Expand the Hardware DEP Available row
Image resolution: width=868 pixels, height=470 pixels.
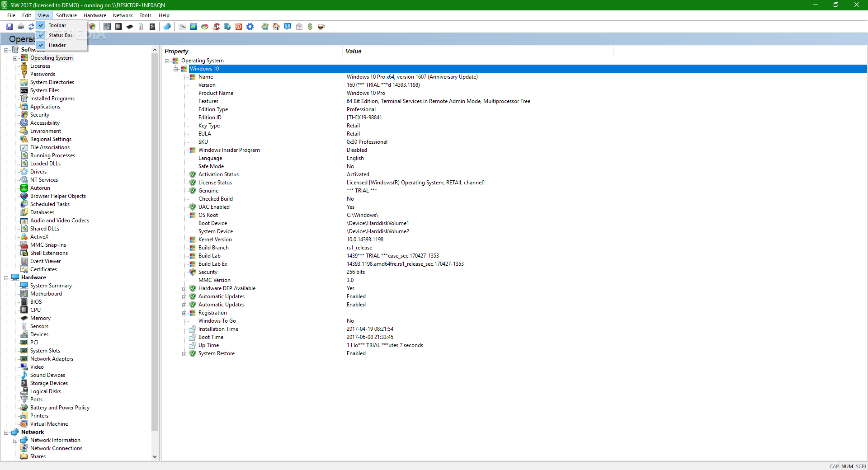tap(184, 289)
